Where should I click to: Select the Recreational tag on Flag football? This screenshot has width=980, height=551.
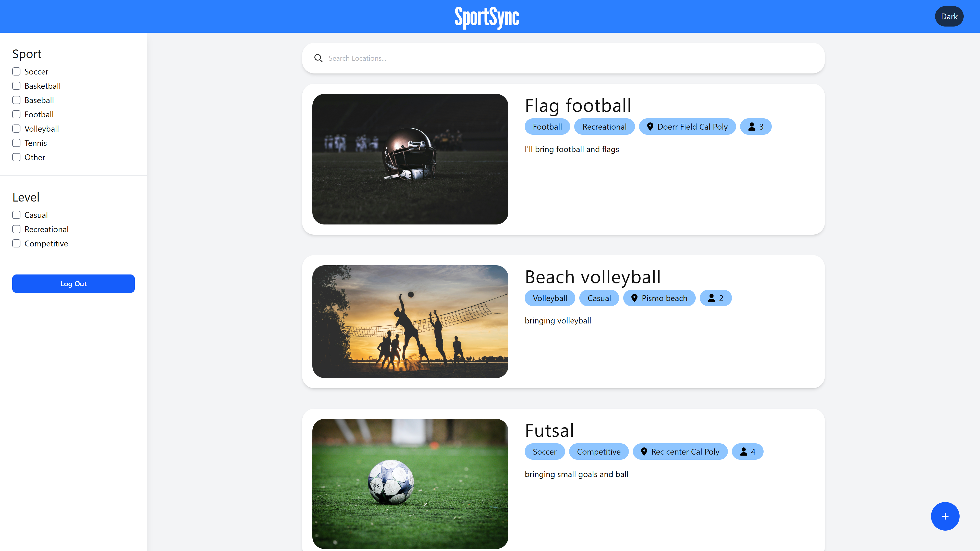coord(604,127)
